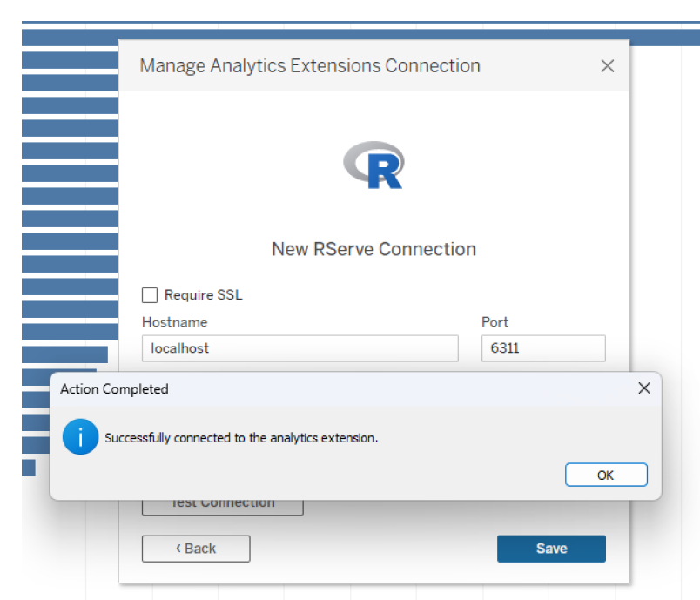Image resolution: width=700 pixels, height=600 pixels.
Task: Click the 'Hostname' field label
Action: [x=174, y=322]
